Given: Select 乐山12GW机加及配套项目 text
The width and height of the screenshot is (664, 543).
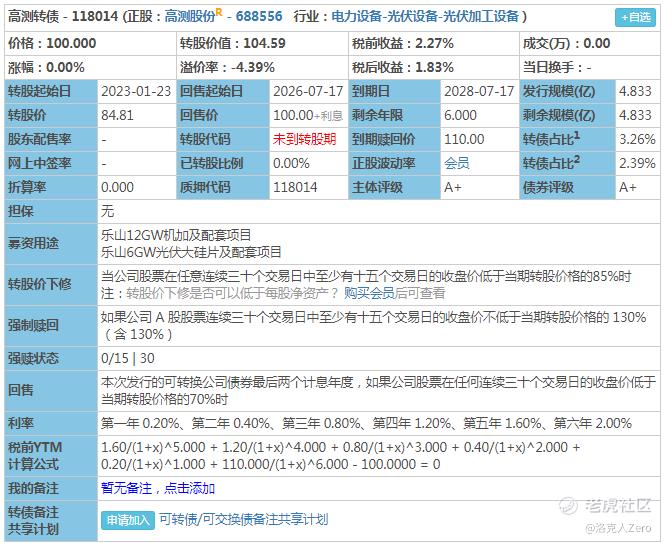Looking at the screenshot, I should tap(176, 235).
